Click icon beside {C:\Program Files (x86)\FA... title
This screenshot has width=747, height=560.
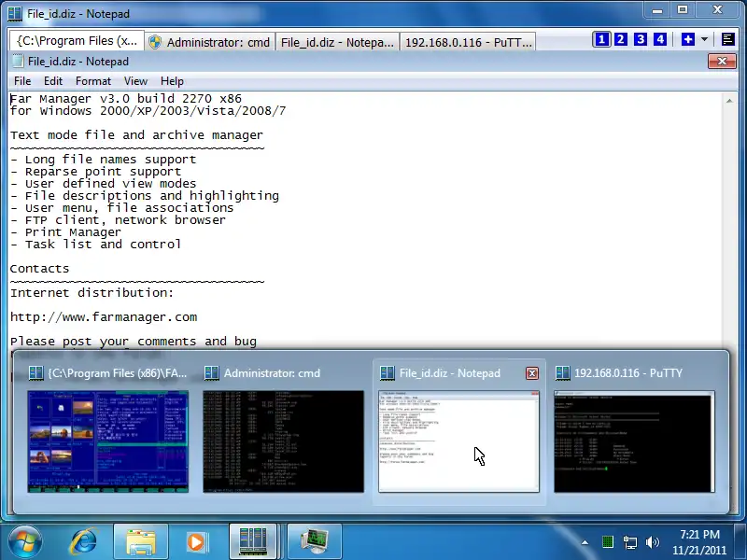click(35, 372)
